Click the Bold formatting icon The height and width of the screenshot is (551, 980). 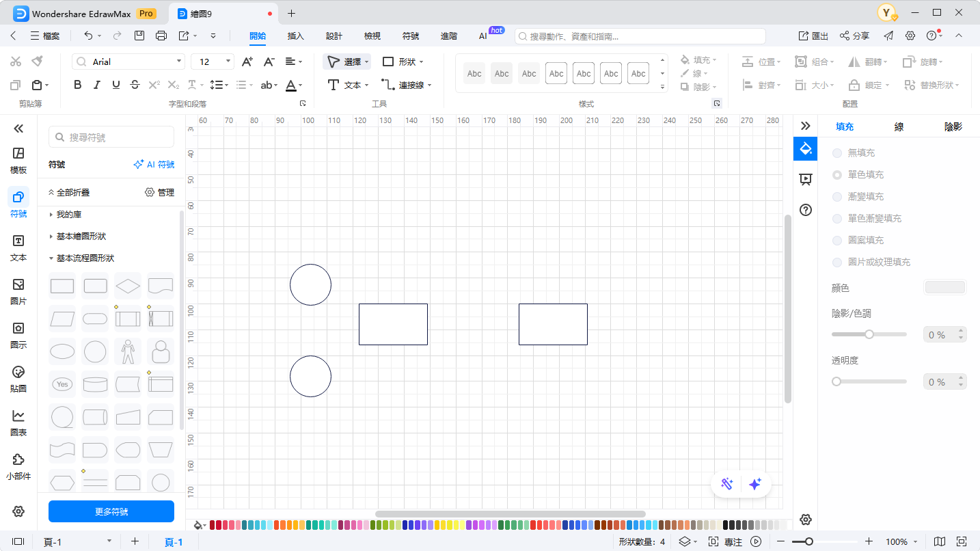coord(77,85)
